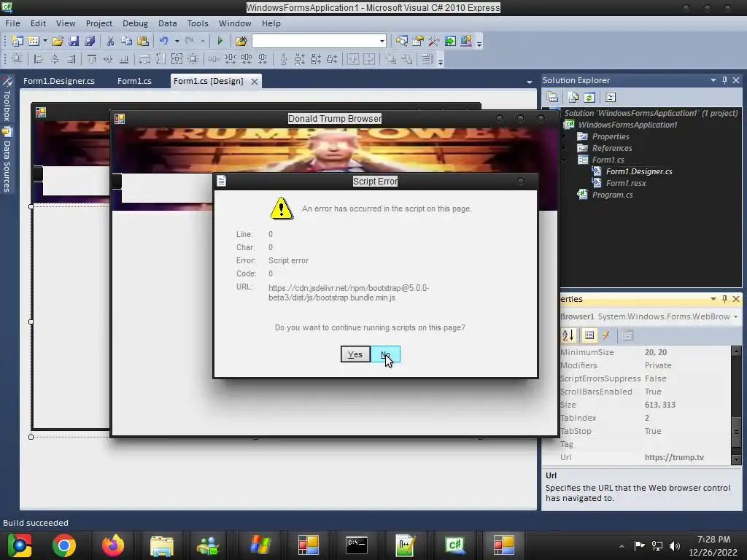Switch to the Form1.cs code tab
The height and width of the screenshot is (560, 747).
(x=134, y=81)
